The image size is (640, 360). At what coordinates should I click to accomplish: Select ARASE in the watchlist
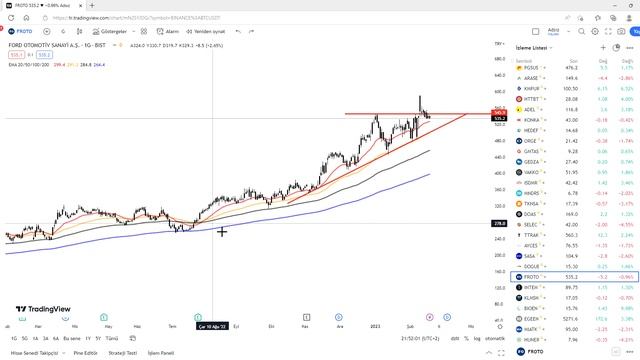click(x=575, y=78)
